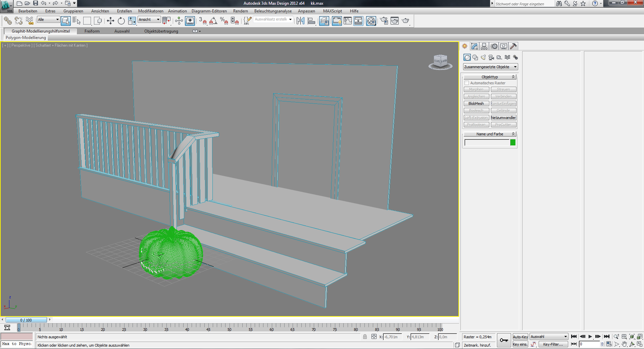This screenshot has width=644, height=349.
Task: Open Render Setup dialog
Action: tap(384, 21)
